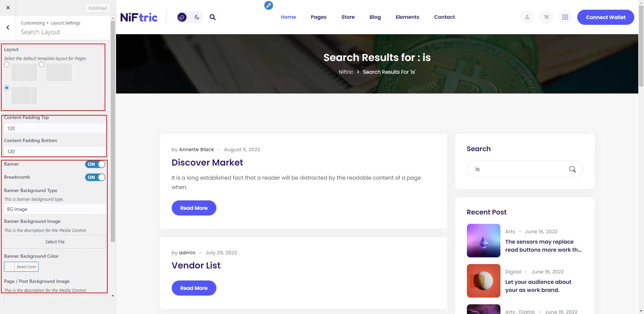Click Select File for Banner Background Image
This screenshot has width=644, height=314.
click(55, 242)
